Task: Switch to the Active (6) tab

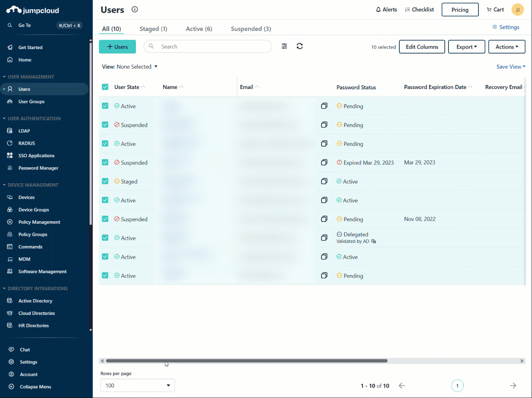Action: [x=199, y=29]
